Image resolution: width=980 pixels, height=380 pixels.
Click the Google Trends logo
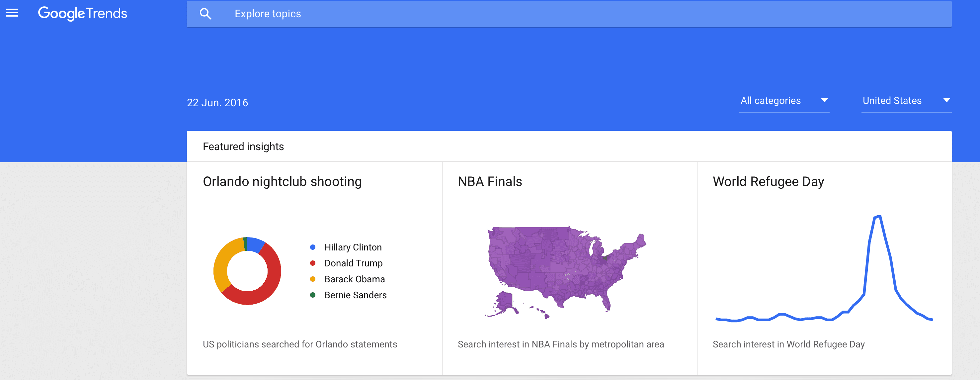pyautogui.click(x=83, y=14)
